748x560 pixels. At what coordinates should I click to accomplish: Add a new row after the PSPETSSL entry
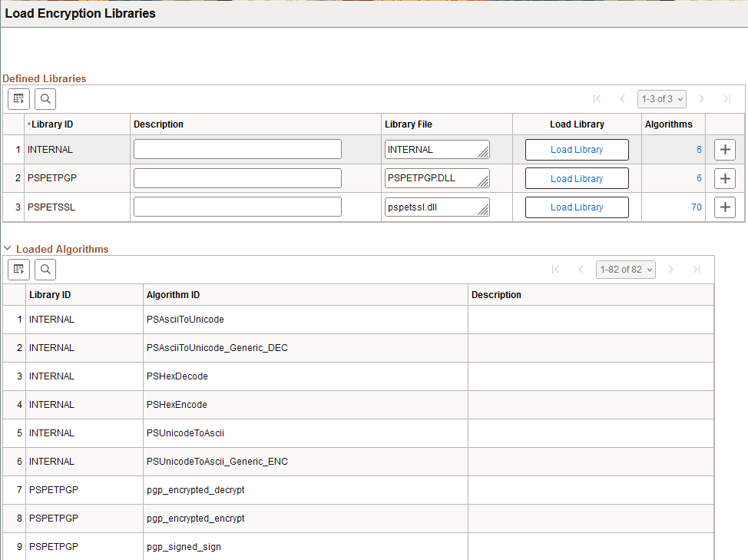point(724,207)
